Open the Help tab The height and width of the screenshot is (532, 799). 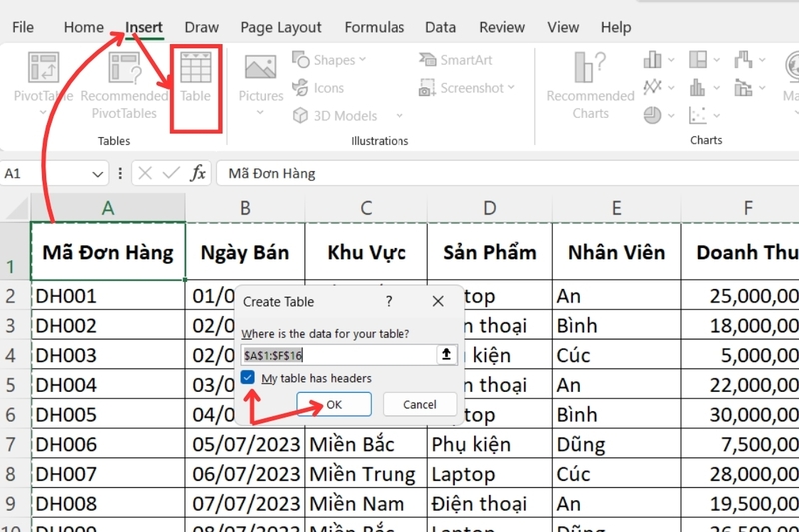[x=616, y=27]
